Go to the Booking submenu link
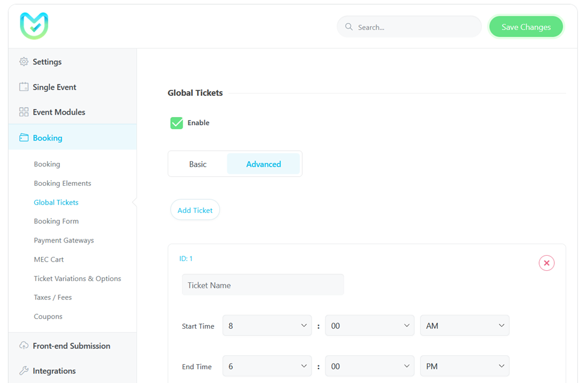588x383 pixels. 47,164
